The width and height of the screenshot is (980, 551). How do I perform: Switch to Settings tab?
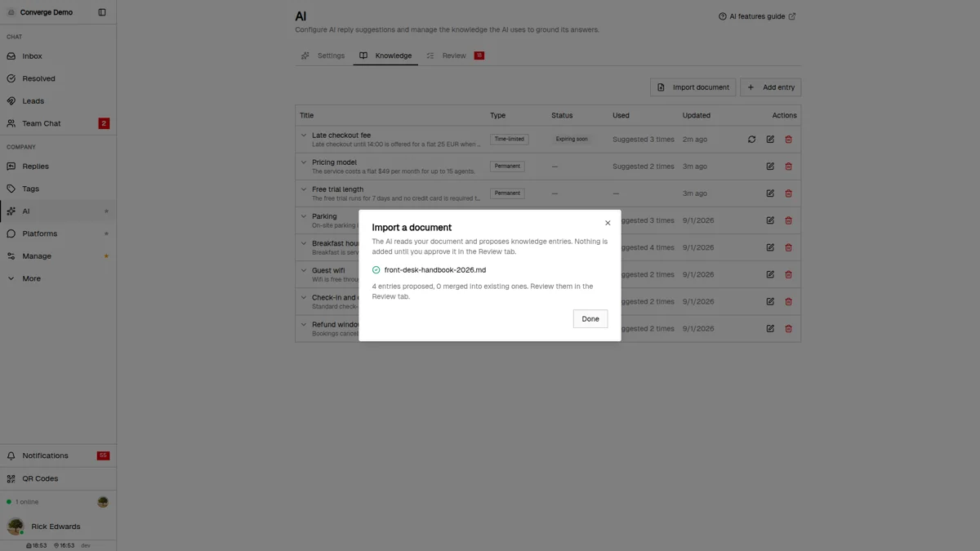(323, 56)
